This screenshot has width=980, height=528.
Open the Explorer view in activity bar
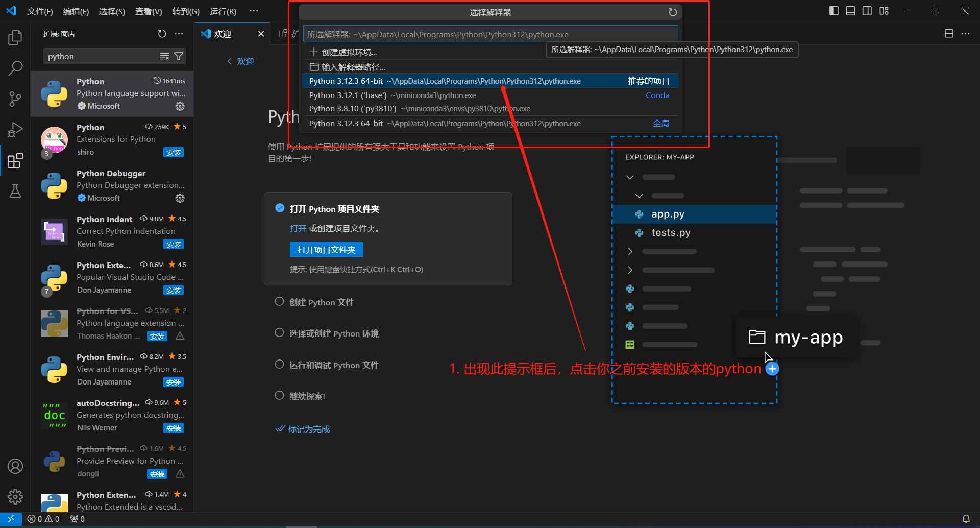15,38
